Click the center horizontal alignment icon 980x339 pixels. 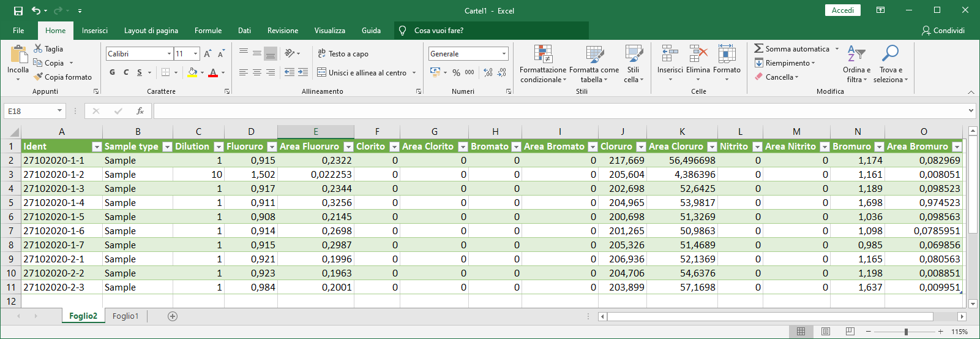pyautogui.click(x=256, y=72)
